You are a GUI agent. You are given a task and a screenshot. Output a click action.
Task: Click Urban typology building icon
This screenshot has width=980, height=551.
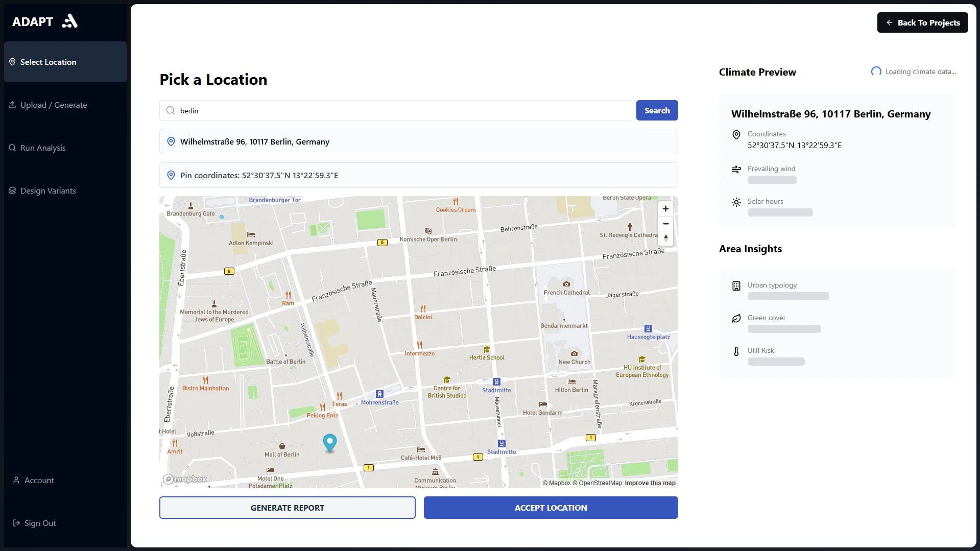pyautogui.click(x=736, y=286)
